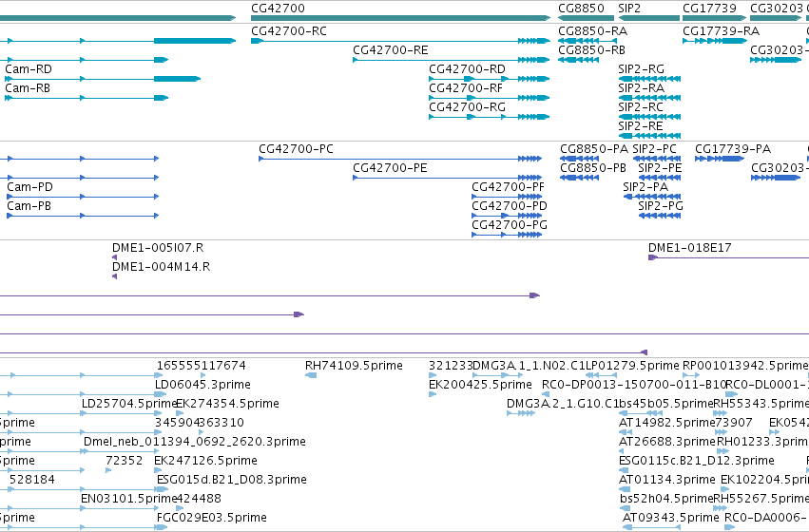Screen dimensions: 809x532
Task: Click the DME1-004M14.R clone label
Action: tap(161, 267)
